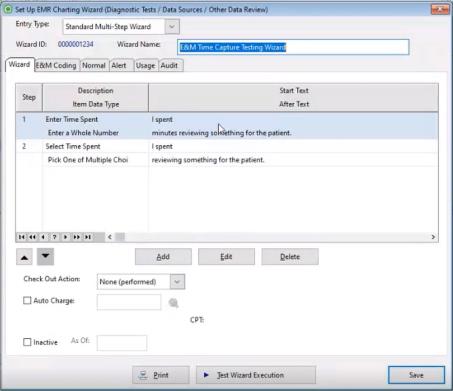Check the Inactive checkbox
453x391 pixels.
tap(27, 342)
